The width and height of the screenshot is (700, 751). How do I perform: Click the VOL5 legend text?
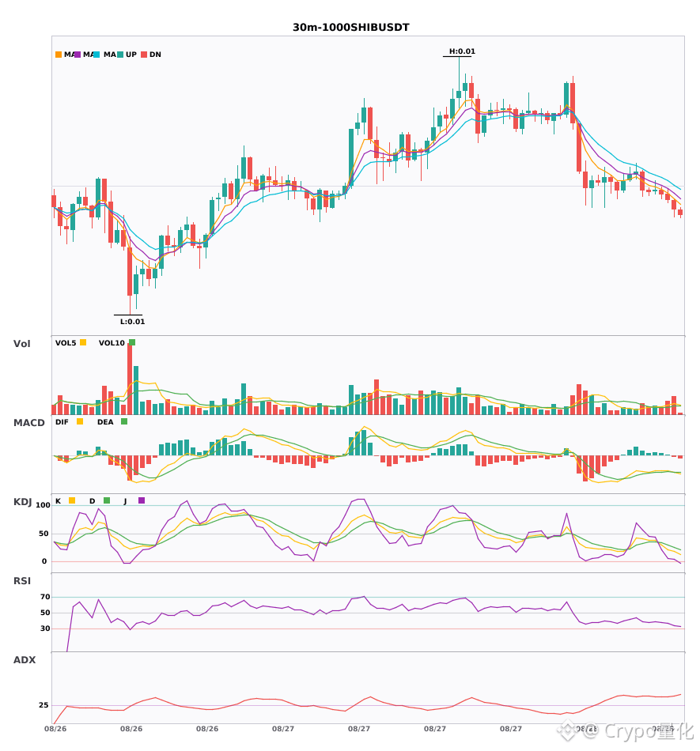66,343
